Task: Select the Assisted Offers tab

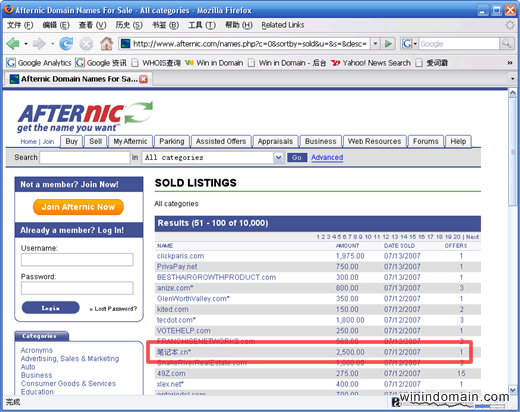Action: click(x=221, y=141)
